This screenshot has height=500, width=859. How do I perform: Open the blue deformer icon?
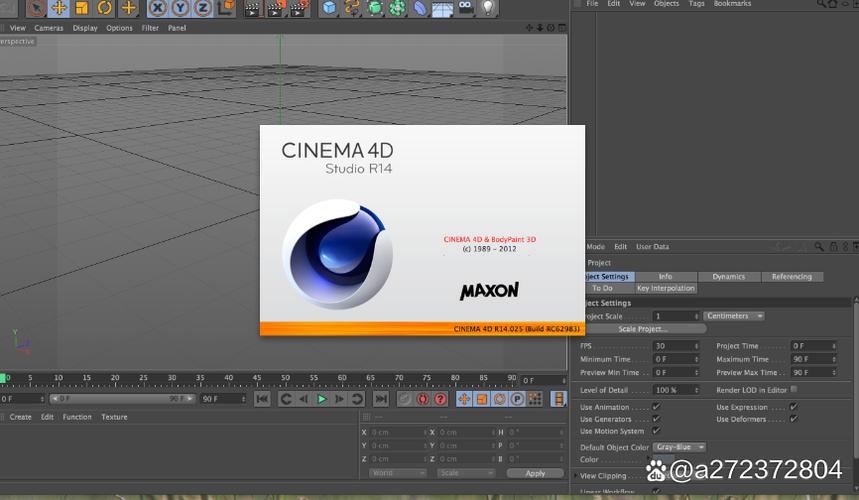(x=420, y=8)
